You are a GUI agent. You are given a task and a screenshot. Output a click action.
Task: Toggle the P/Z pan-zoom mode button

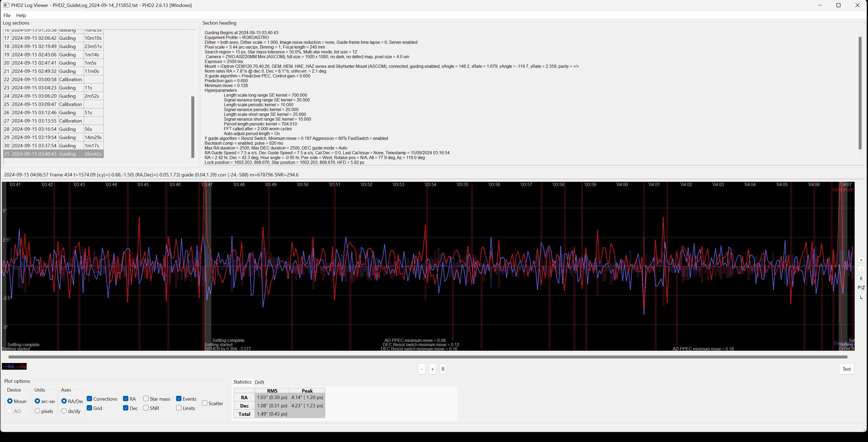pyautogui.click(x=861, y=287)
